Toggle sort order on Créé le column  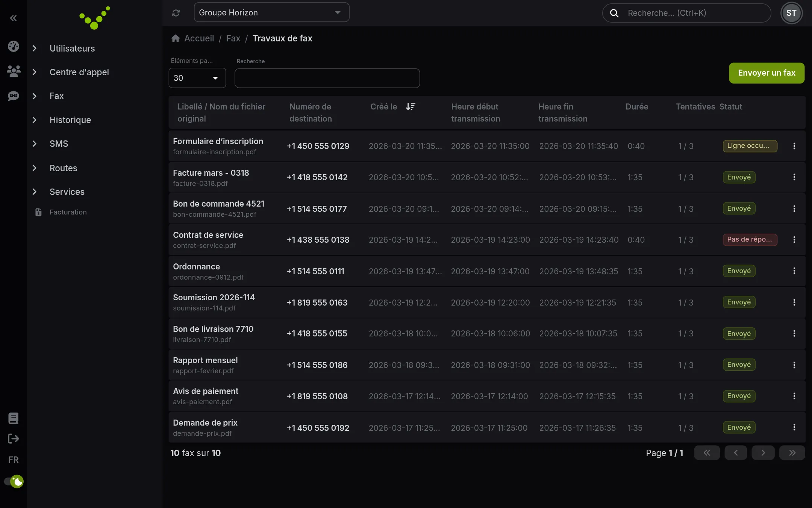point(411,107)
